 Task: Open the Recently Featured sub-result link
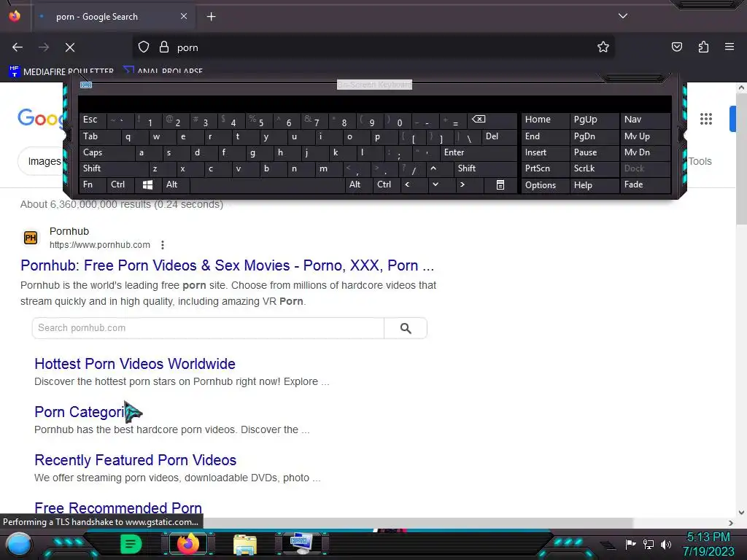[135, 460]
